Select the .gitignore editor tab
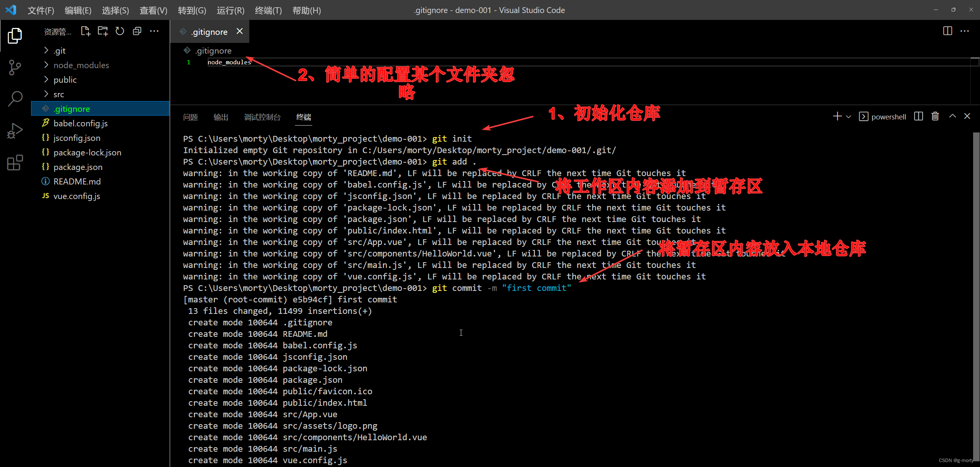The height and width of the screenshot is (467, 980). coord(210,32)
